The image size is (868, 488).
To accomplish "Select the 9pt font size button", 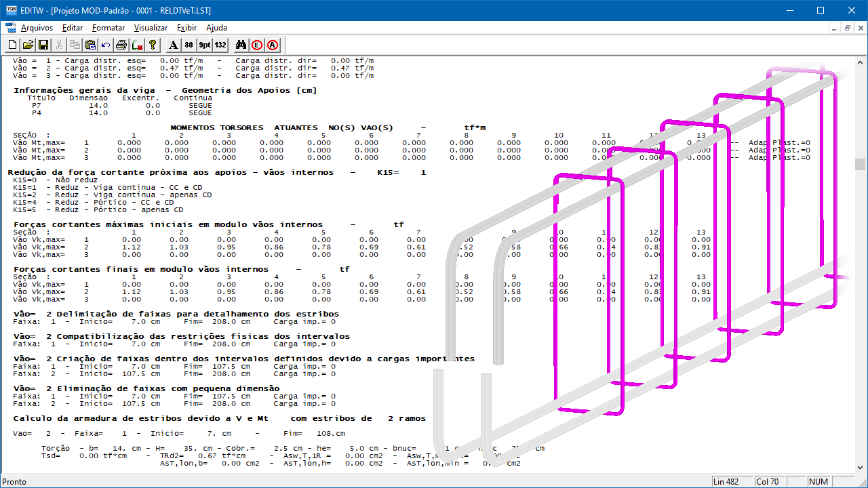I will click(x=205, y=45).
